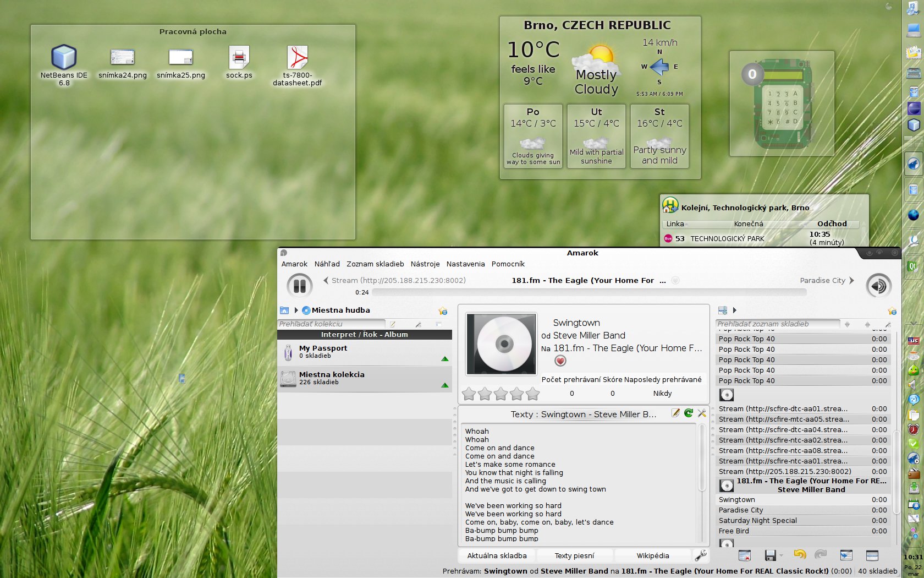This screenshot has height=578, width=924.
Task: Save playlist using the floppy disk icon
Action: (x=770, y=555)
